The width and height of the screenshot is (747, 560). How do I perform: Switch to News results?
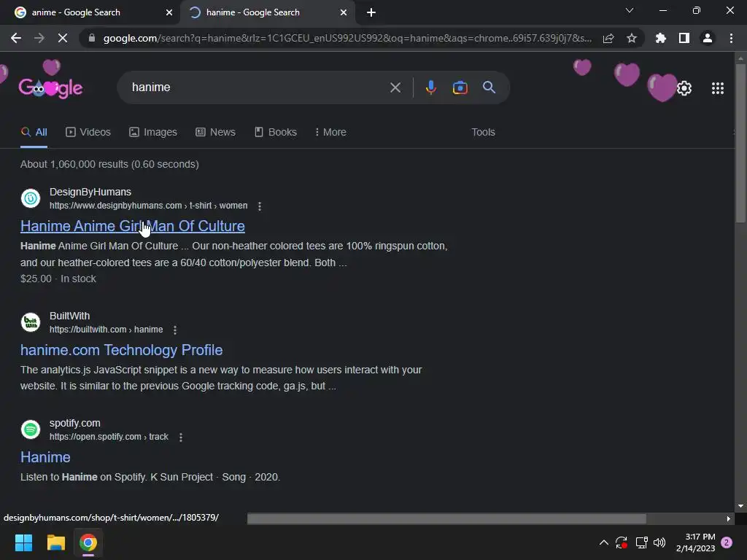(215, 133)
